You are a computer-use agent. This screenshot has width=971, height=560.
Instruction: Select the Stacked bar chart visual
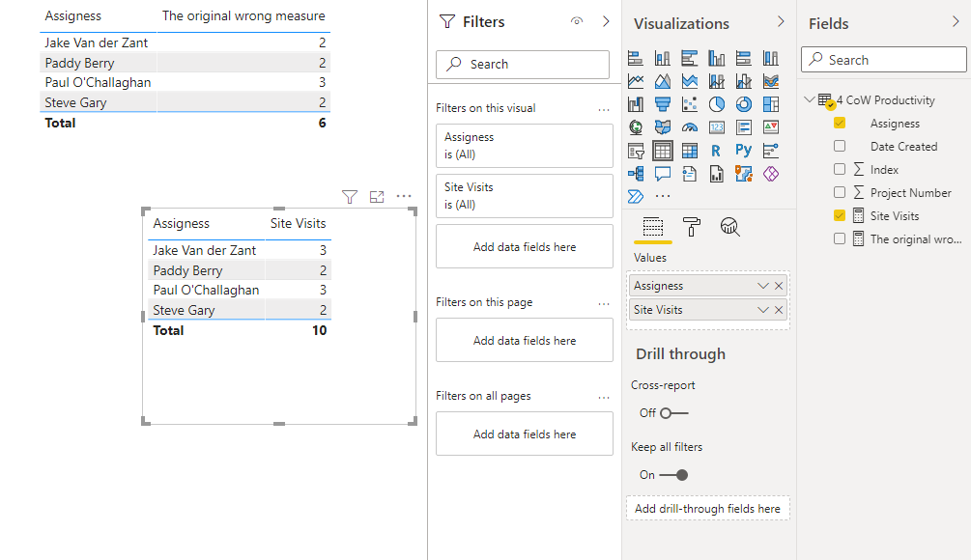[636, 58]
